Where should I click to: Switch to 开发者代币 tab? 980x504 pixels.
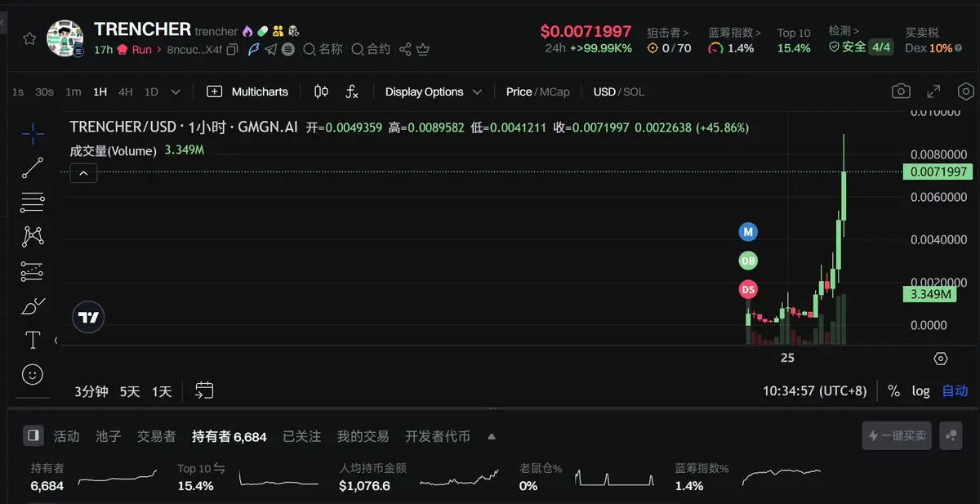point(438,436)
